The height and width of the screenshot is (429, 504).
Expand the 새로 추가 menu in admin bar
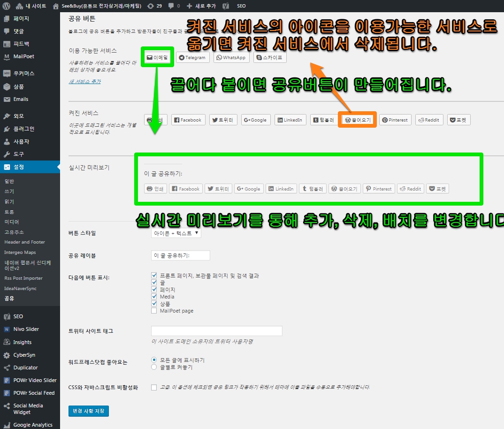(201, 6)
